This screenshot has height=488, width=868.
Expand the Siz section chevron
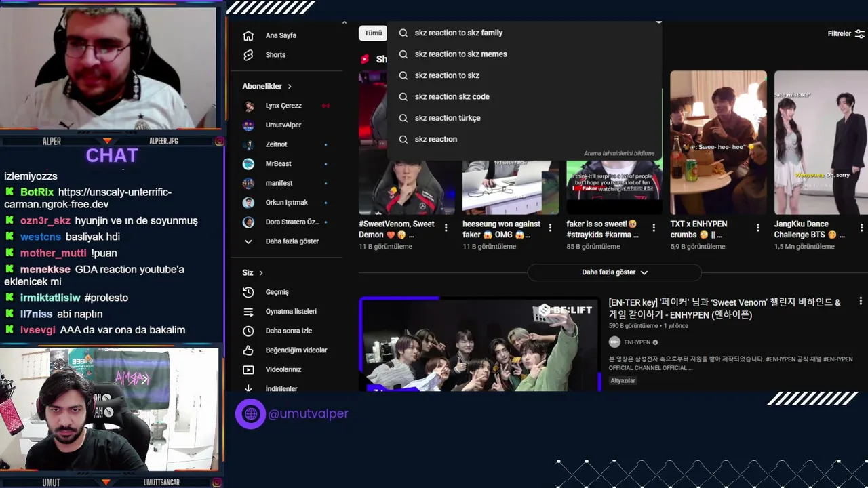261,273
